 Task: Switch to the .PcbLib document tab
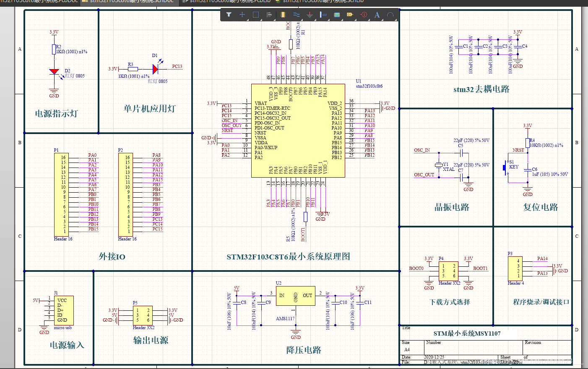pyautogui.click(x=226, y=2)
